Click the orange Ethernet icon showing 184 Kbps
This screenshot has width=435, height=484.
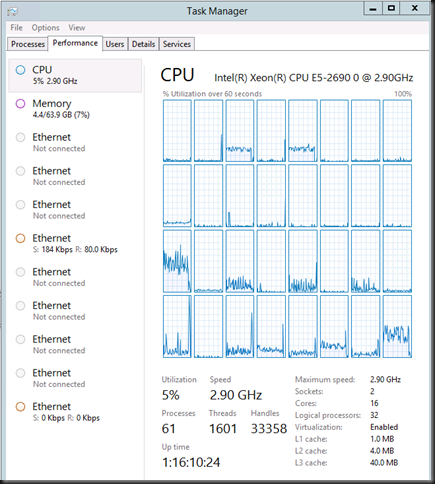[20, 238]
